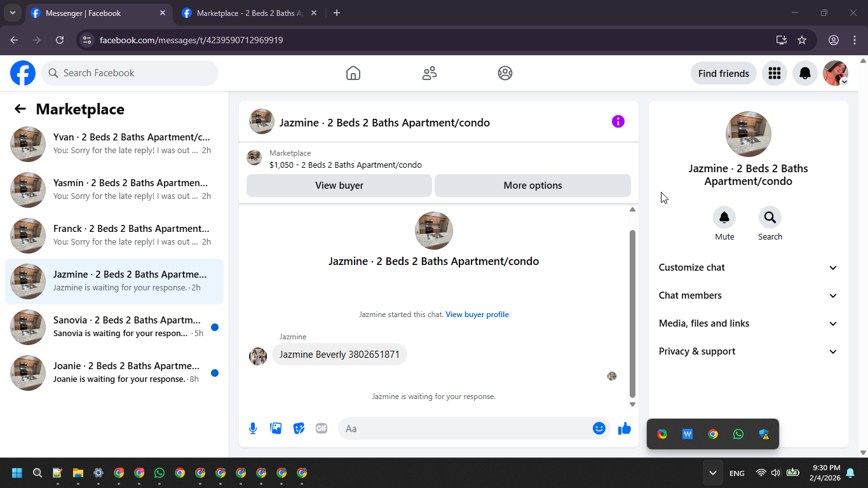The width and height of the screenshot is (868, 488).
Task: Expand the Chat members section
Action: click(749, 295)
